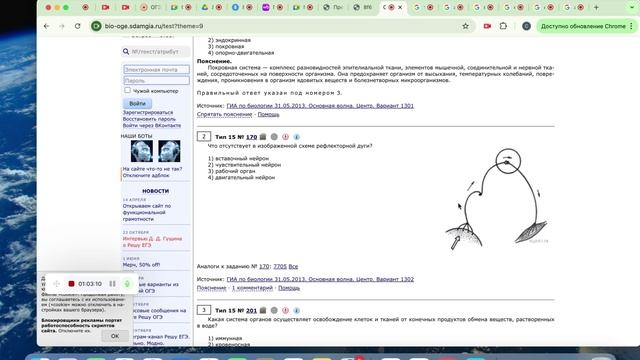Toggle the green microphone in the recorder widget
The width and height of the screenshot is (640, 360).
(127, 284)
